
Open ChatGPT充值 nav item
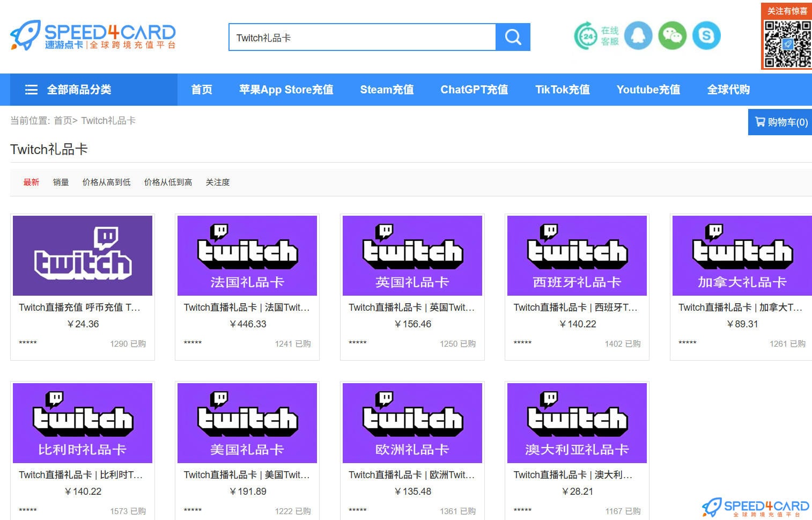click(x=474, y=90)
